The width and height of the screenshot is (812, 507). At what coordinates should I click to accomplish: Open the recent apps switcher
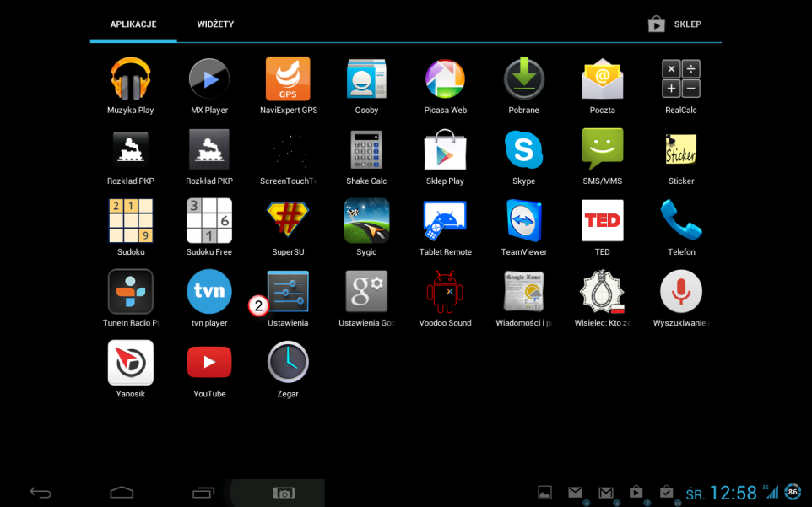point(203,493)
